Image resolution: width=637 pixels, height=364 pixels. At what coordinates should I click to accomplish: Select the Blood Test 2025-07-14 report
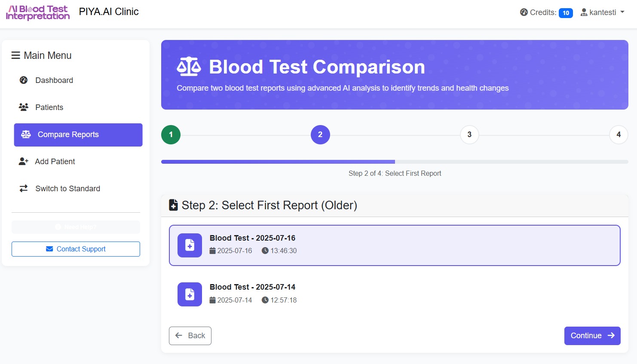pyautogui.click(x=394, y=294)
